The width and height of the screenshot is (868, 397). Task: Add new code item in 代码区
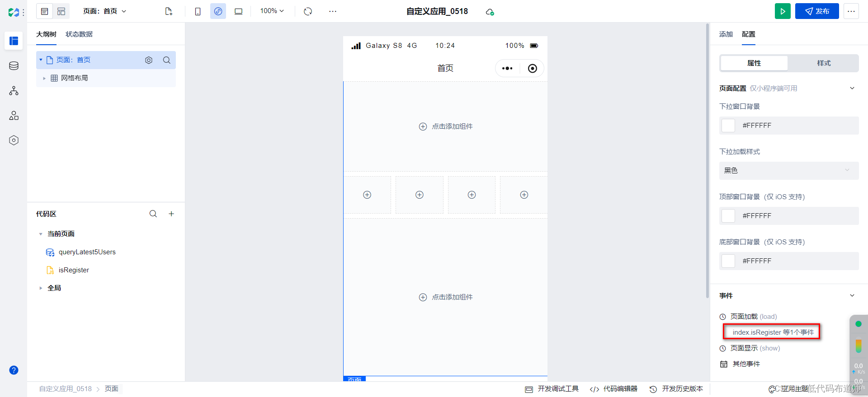point(171,214)
